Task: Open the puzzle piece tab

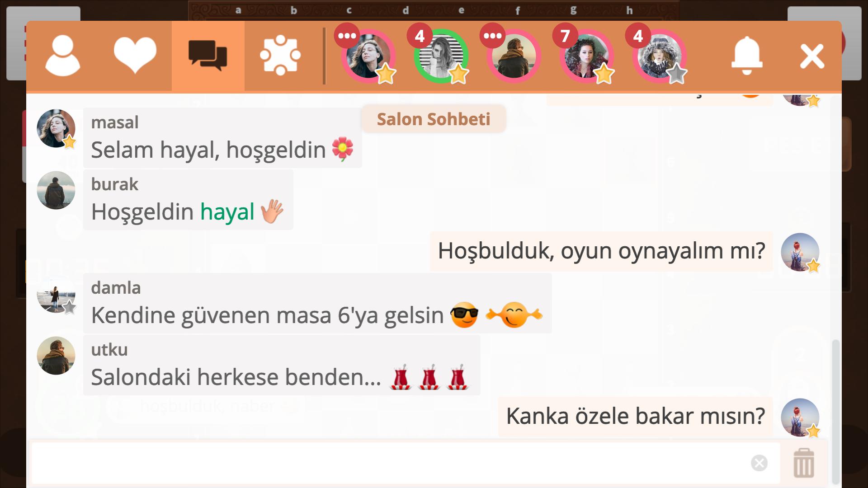Action: pyautogui.click(x=280, y=55)
